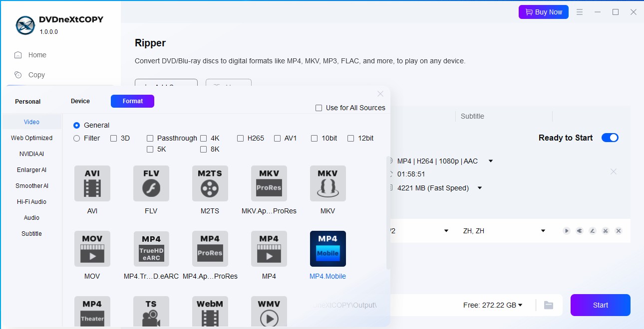Turn off the Ready to Start toggle
Screen dimensions: 644x329
pyautogui.click(x=610, y=138)
